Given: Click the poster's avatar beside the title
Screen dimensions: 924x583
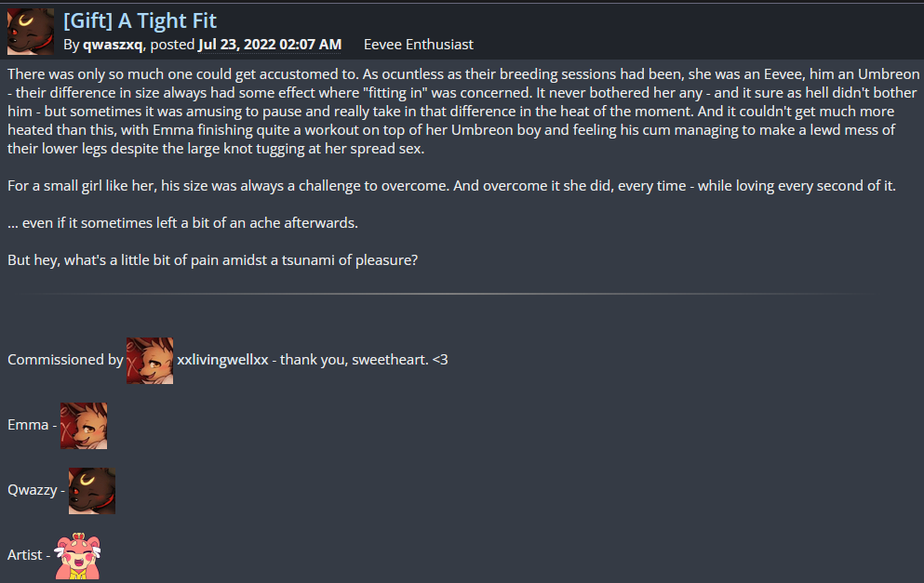Looking at the screenshot, I should [x=31, y=32].
